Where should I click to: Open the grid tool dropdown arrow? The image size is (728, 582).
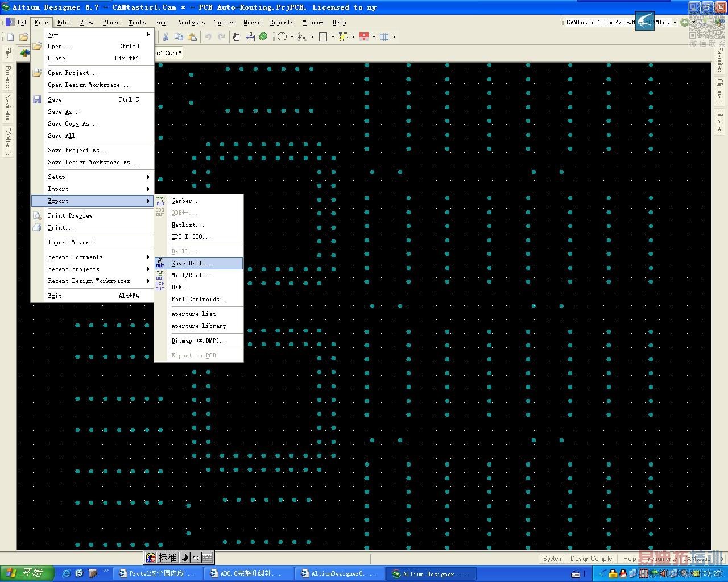tap(394, 37)
